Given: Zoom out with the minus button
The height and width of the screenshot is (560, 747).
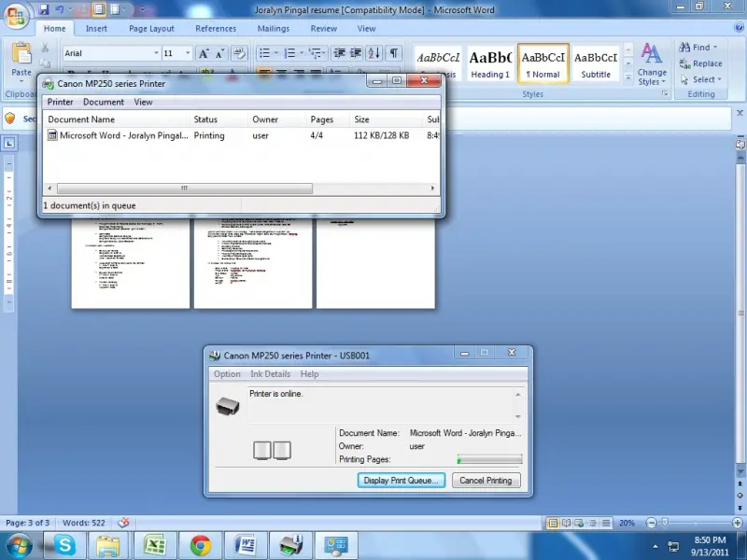Looking at the screenshot, I should 651,523.
